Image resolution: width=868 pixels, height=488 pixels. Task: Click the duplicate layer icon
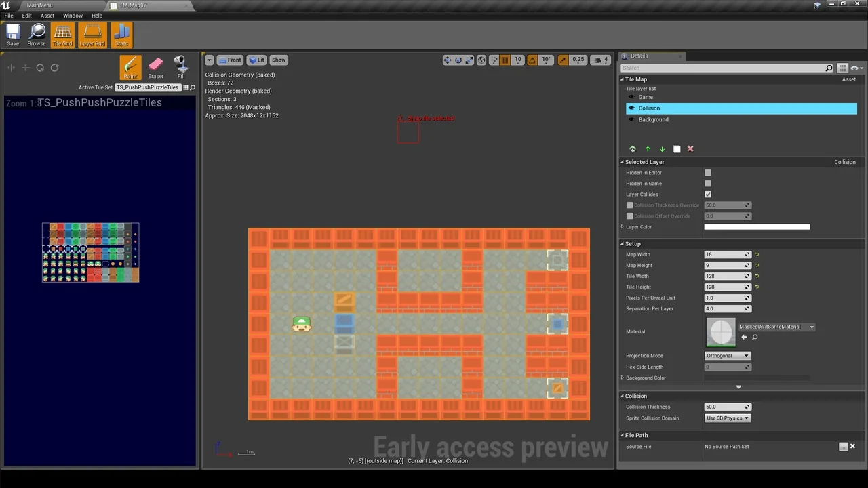tap(676, 149)
